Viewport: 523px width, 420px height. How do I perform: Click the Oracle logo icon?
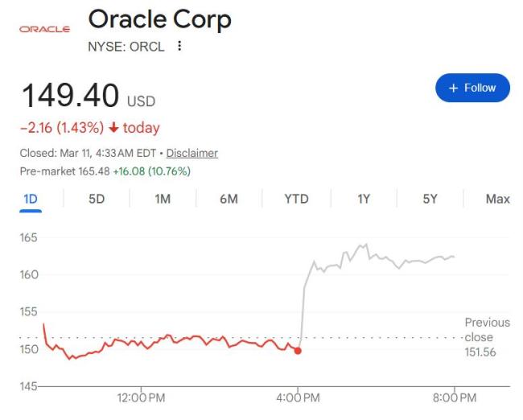point(44,28)
